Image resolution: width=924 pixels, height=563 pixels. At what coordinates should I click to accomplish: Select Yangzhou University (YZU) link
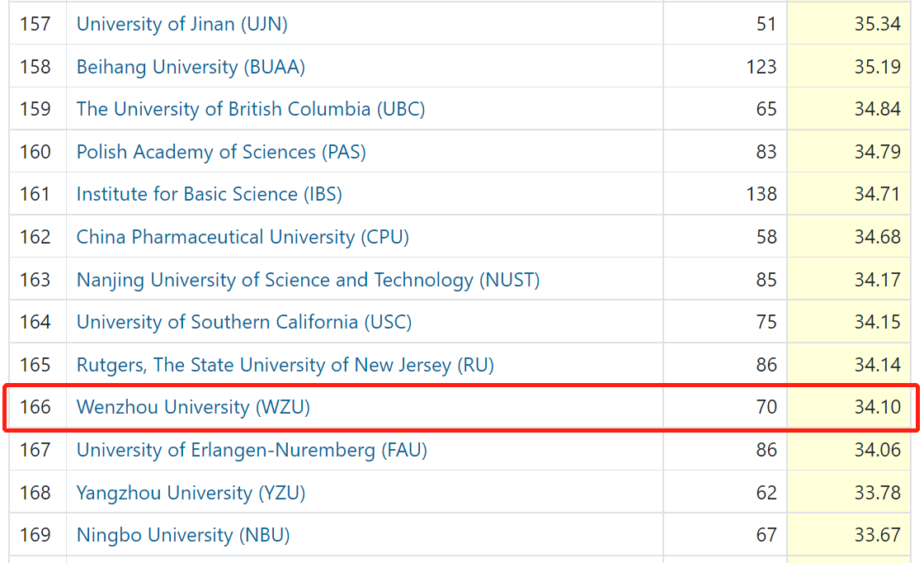coord(191,493)
